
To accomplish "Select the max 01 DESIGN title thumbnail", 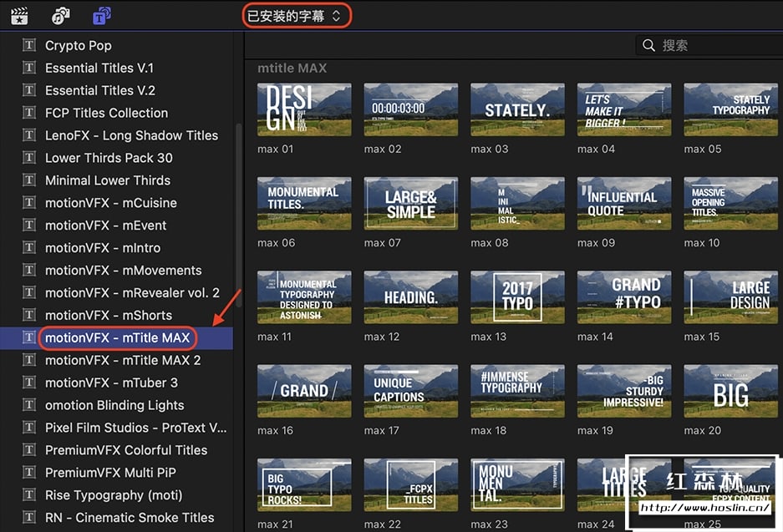I will click(304, 109).
